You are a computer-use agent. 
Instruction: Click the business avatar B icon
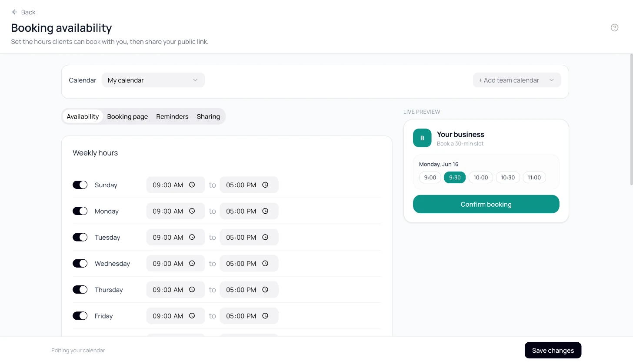click(x=422, y=138)
